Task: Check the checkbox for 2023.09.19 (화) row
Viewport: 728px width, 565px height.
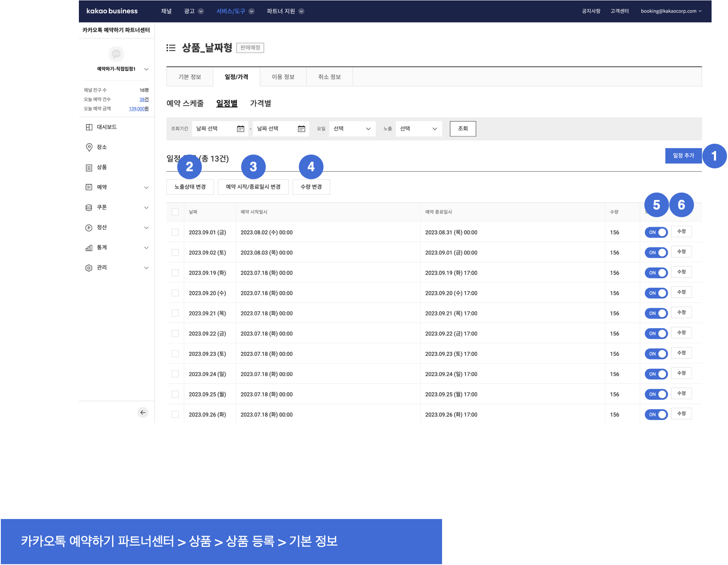Action: (x=175, y=273)
